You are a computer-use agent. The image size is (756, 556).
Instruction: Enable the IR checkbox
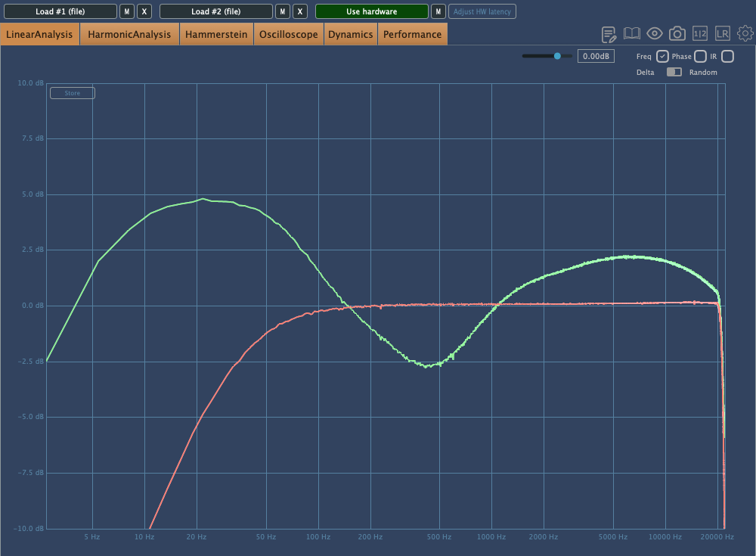pyautogui.click(x=727, y=56)
